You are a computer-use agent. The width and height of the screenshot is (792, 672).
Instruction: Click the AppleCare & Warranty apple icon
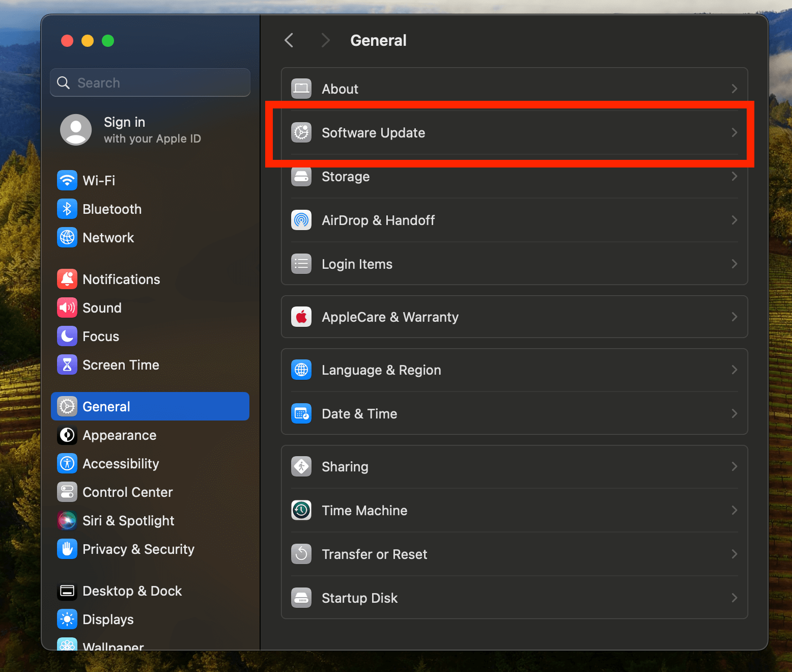[301, 317]
